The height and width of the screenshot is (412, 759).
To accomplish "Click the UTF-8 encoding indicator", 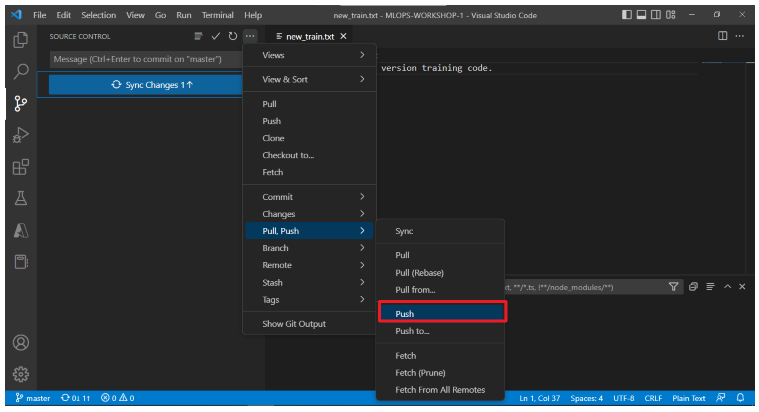I will click(x=623, y=398).
